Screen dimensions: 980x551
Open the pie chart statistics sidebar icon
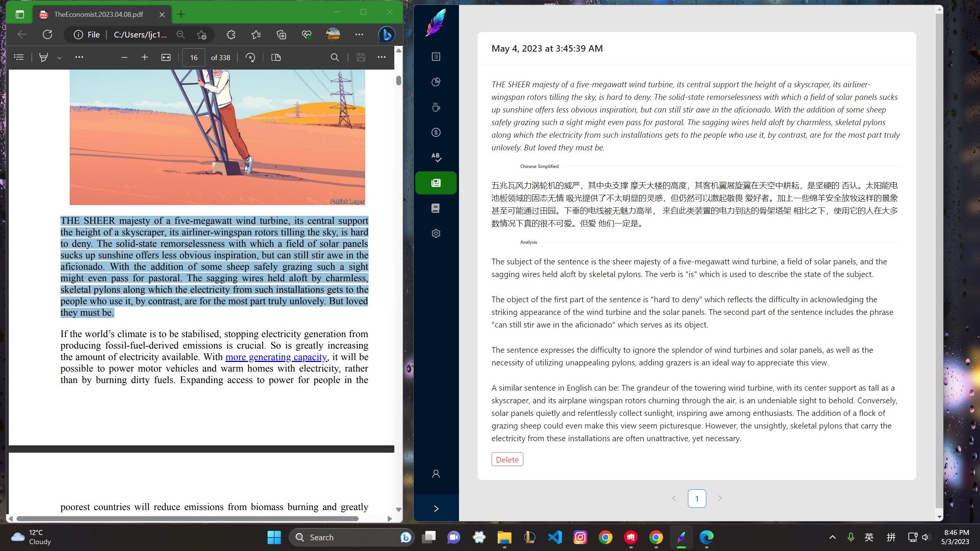tap(436, 82)
